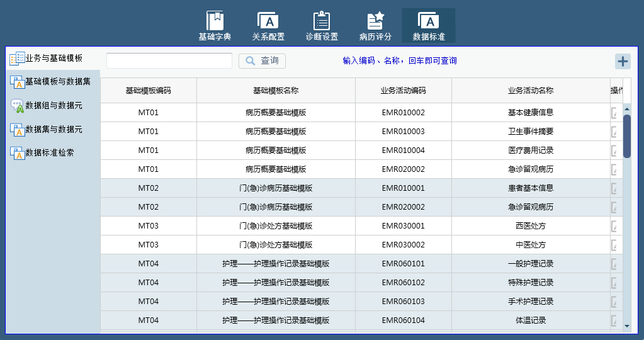
Task: Select cell EMR060102
Action: (x=404, y=283)
